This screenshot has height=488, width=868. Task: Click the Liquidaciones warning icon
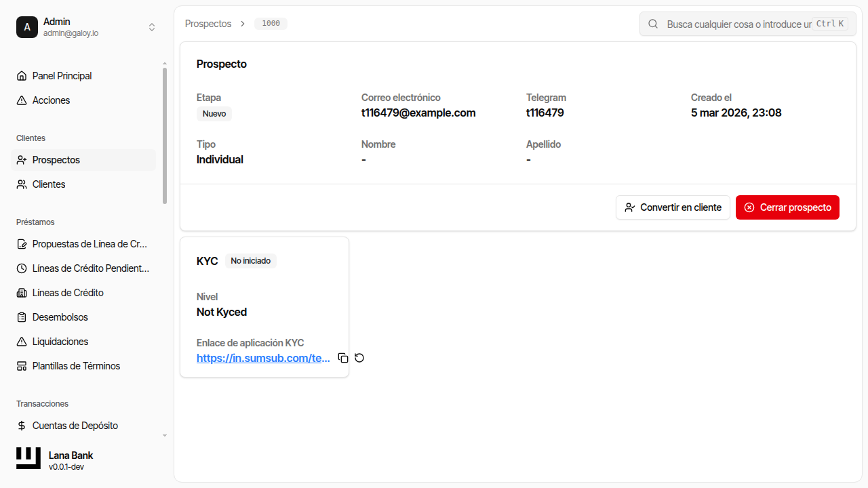21,341
